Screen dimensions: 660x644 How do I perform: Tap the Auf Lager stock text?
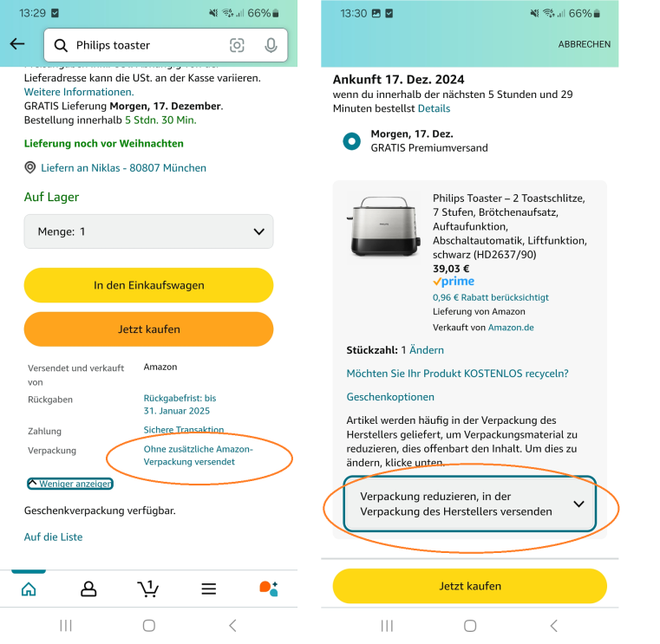click(51, 197)
